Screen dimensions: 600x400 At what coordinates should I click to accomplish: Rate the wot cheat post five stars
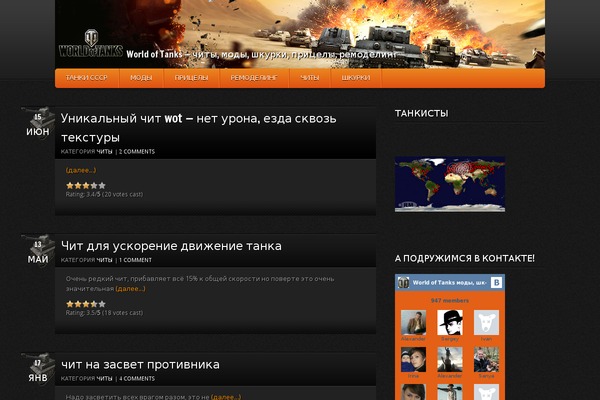[x=102, y=186]
